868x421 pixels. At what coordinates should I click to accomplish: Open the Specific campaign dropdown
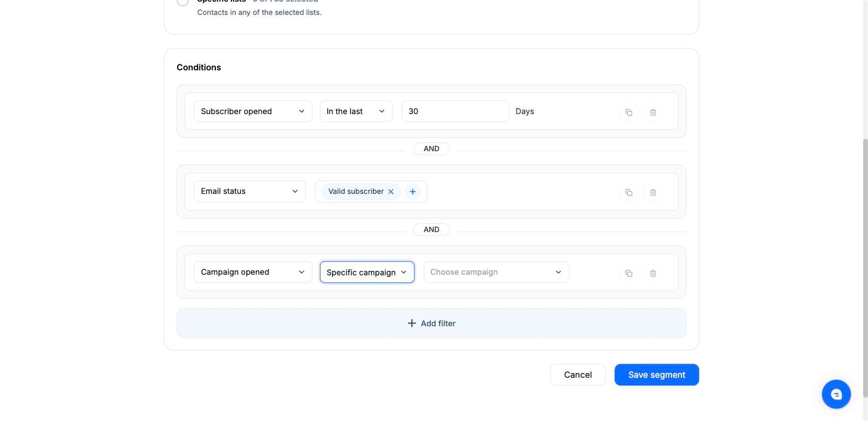coord(367,272)
